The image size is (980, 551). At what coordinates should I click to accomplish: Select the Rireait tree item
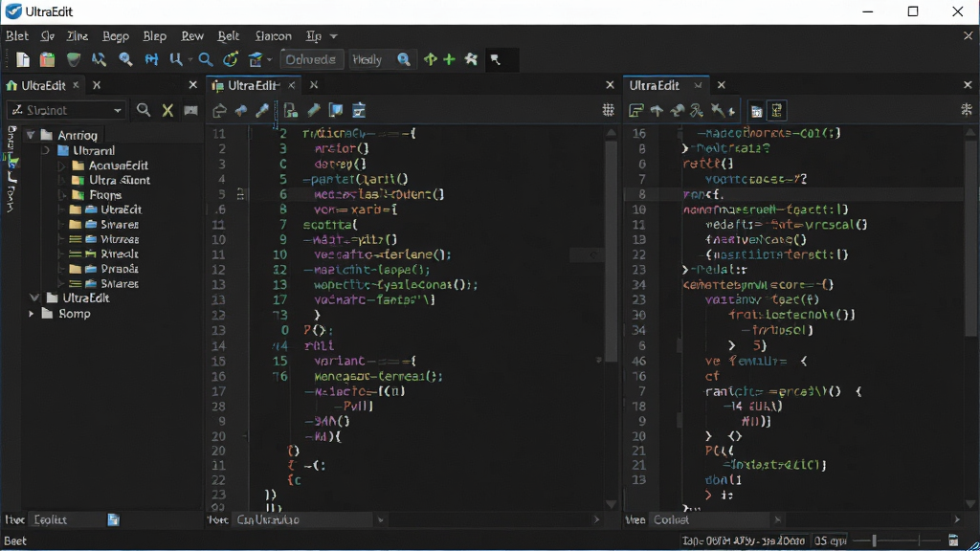click(x=120, y=254)
